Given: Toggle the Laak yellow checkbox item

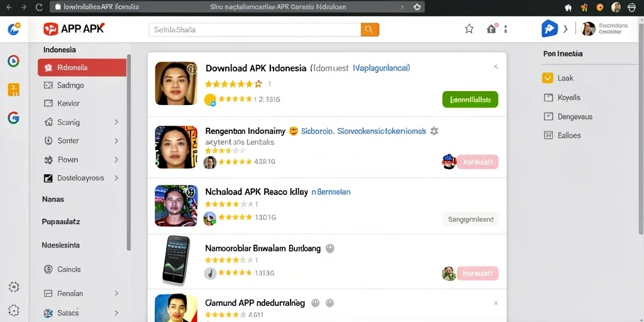Looking at the screenshot, I should pyautogui.click(x=558, y=78).
